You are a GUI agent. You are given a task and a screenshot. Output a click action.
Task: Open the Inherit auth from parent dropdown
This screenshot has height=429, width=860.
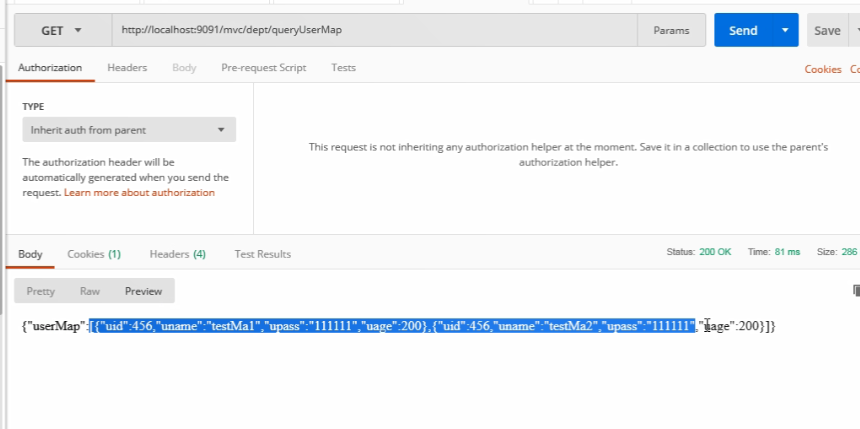coord(129,130)
